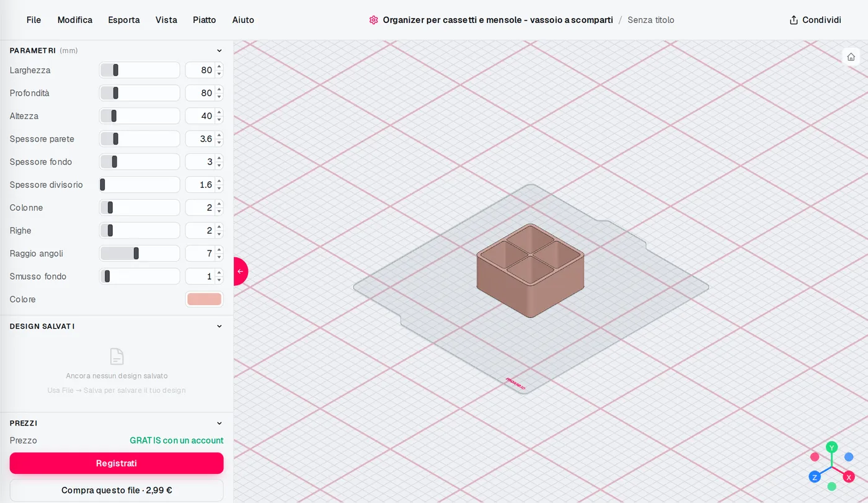Viewport: 868px width, 503px height.
Task: Click the Raggio angoli slider
Action: pyautogui.click(x=139, y=254)
